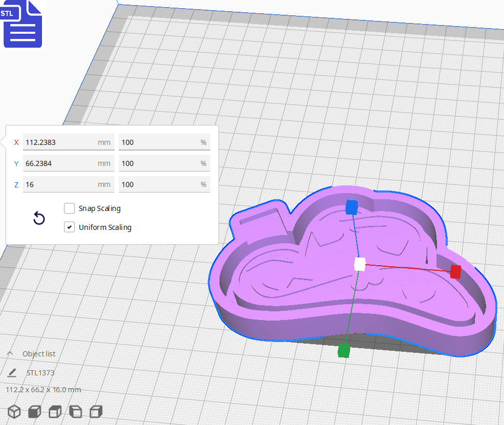Change the X scale percentage value
This screenshot has height=425, width=504.
(x=163, y=142)
